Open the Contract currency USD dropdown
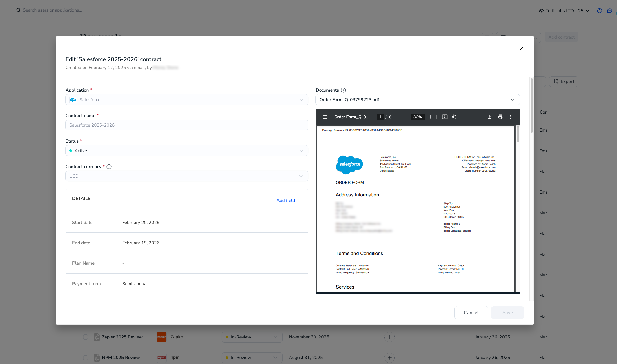 [187, 176]
